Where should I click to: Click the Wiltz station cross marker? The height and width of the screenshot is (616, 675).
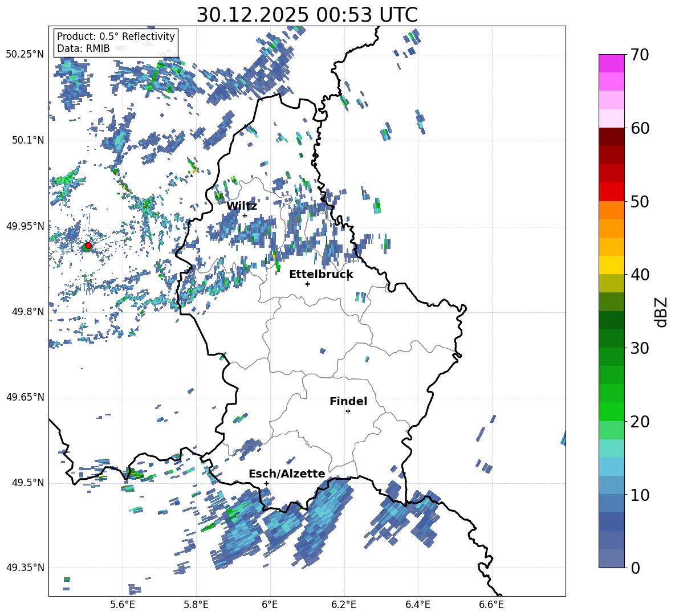245,215
